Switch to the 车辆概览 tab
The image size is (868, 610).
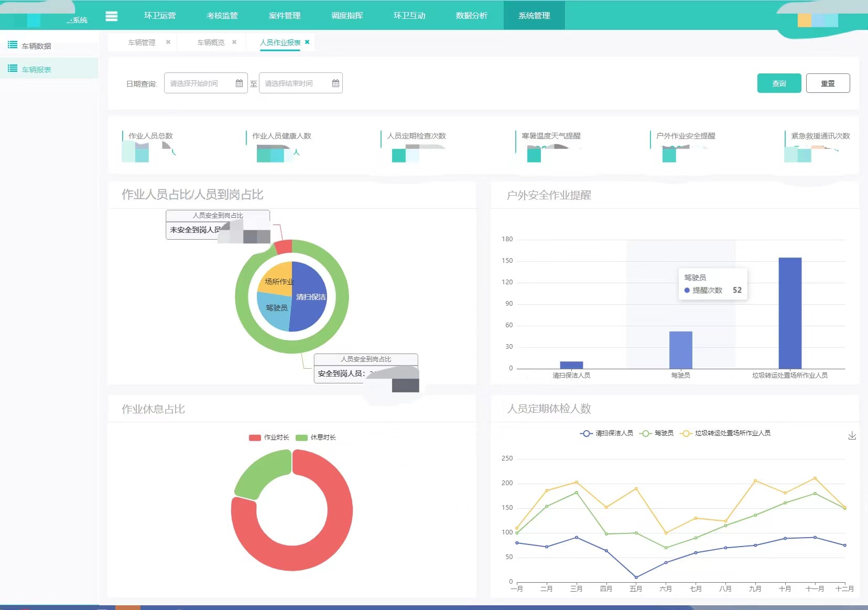coord(211,42)
